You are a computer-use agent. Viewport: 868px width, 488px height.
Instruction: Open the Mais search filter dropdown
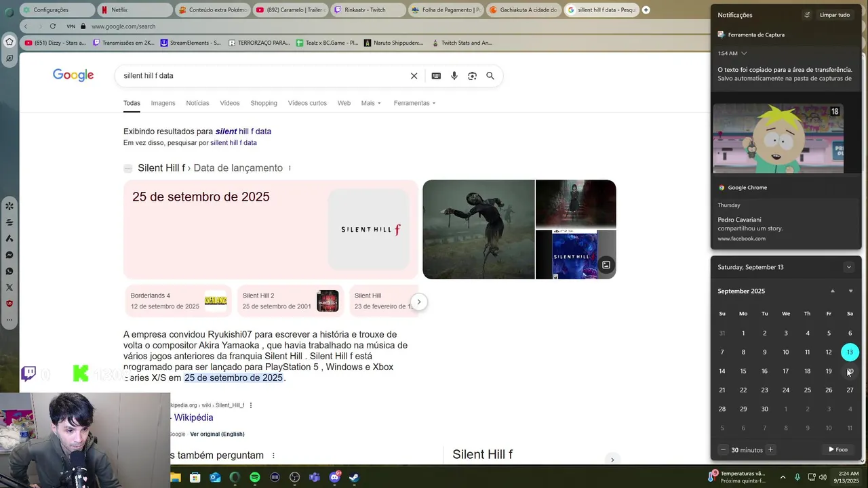point(371,103)
